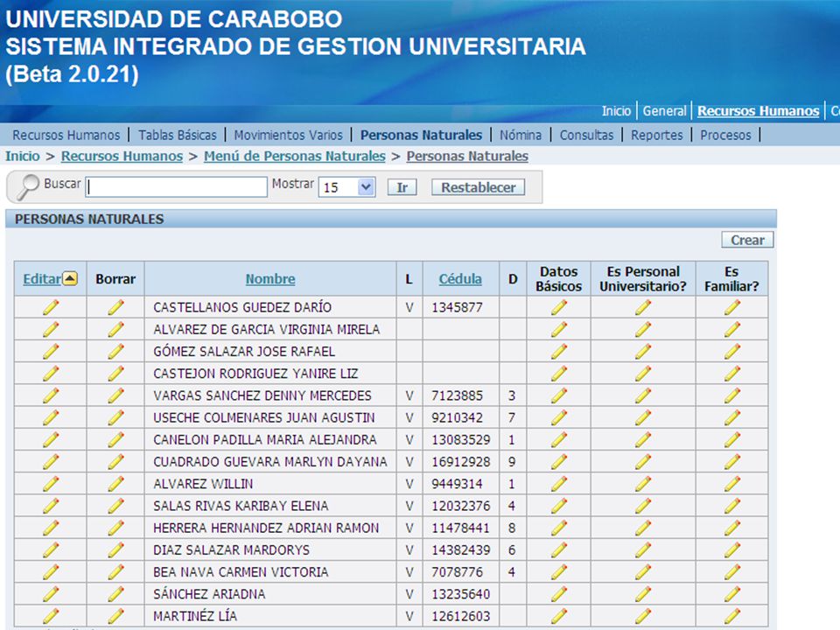Open Datos Básicos for VARGAS SANCHEZ DENNY MERCEDES
Image resolution: width=840 pixels, height=630 pixels.
559,395
